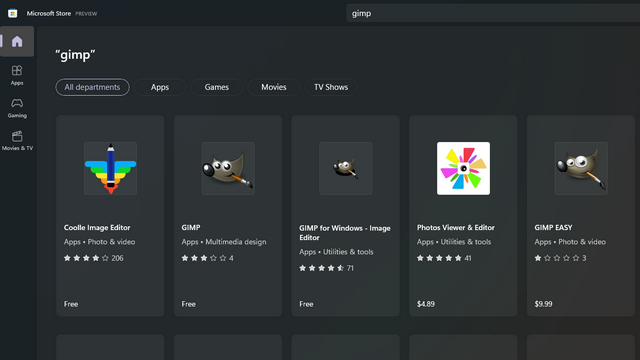Click the search box containing gimp
The width and height of the screenshot is (640, 360).
(493, 13)
